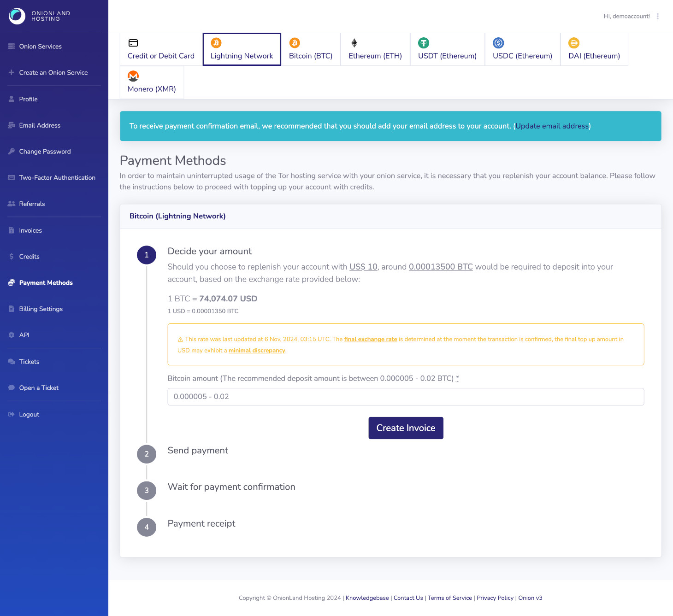Switch to DAI (Ethereum) tab label

594,56
